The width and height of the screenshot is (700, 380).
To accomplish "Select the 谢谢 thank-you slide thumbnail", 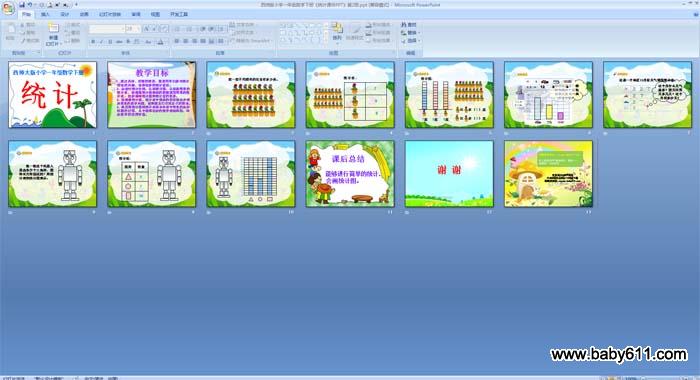I will [x=449, y=174].
